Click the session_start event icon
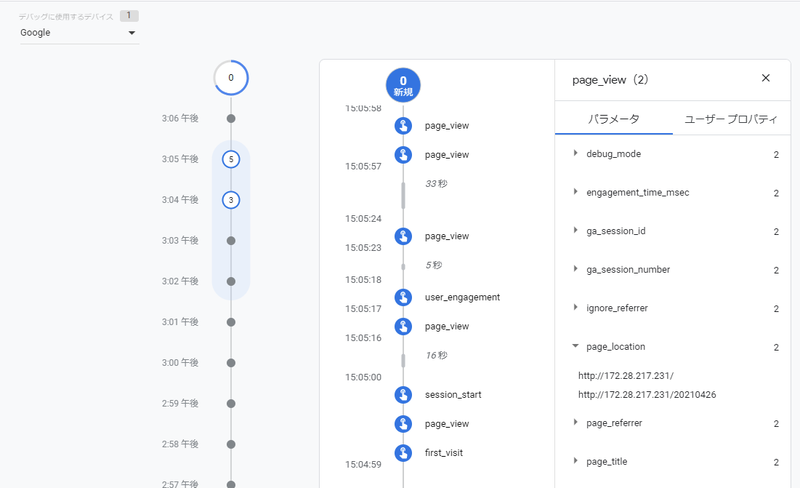Screen dimensions: 800x488 pos(403,394)
